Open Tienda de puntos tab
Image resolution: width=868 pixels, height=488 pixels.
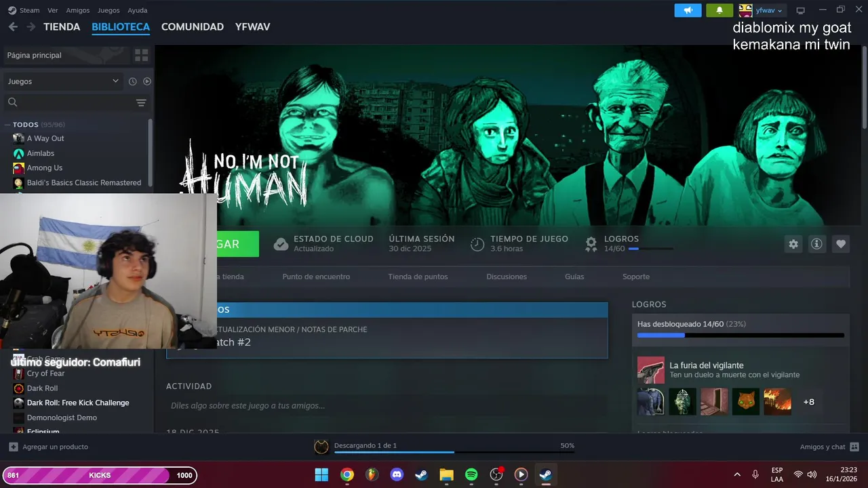coord(418,277)
